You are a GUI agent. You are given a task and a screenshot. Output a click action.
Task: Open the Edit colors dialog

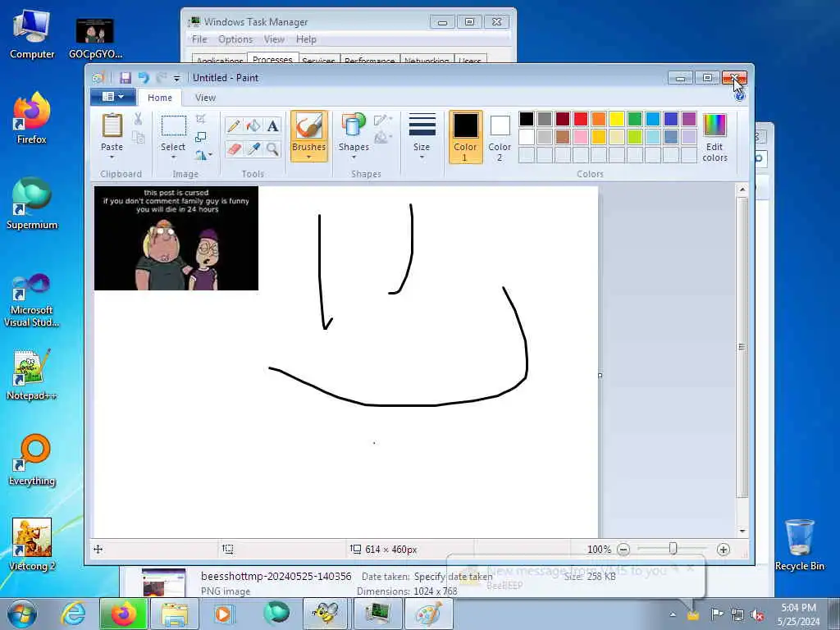[714, 137]
